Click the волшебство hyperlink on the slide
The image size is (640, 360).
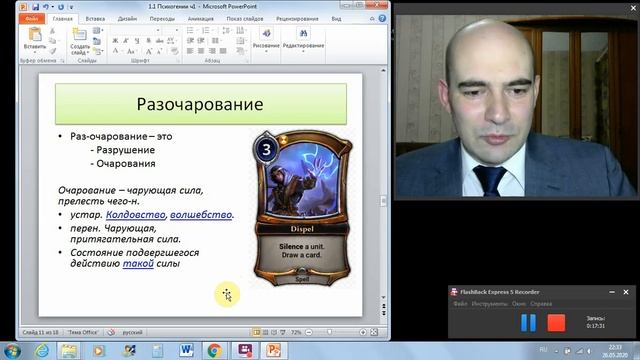[201, 215]
